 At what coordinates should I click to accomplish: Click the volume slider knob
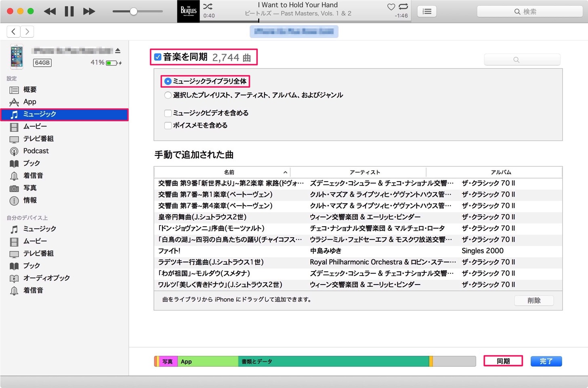(133, 11)
